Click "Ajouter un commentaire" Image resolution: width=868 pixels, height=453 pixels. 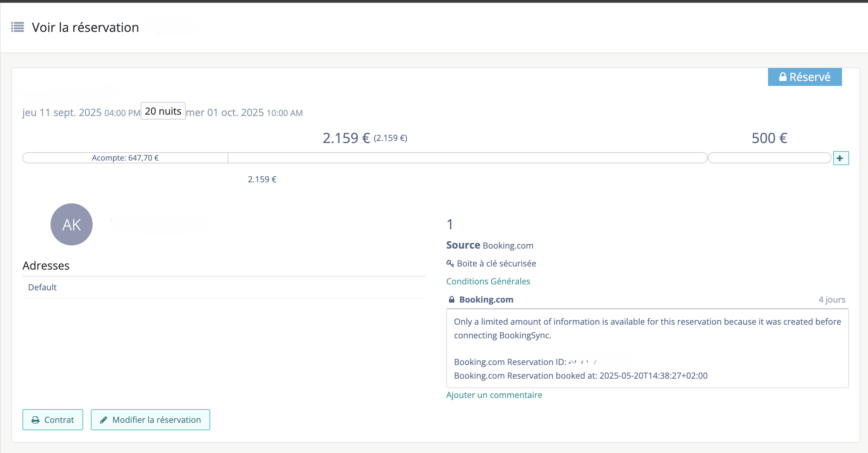pyautogui.click(x=494, y=395)
